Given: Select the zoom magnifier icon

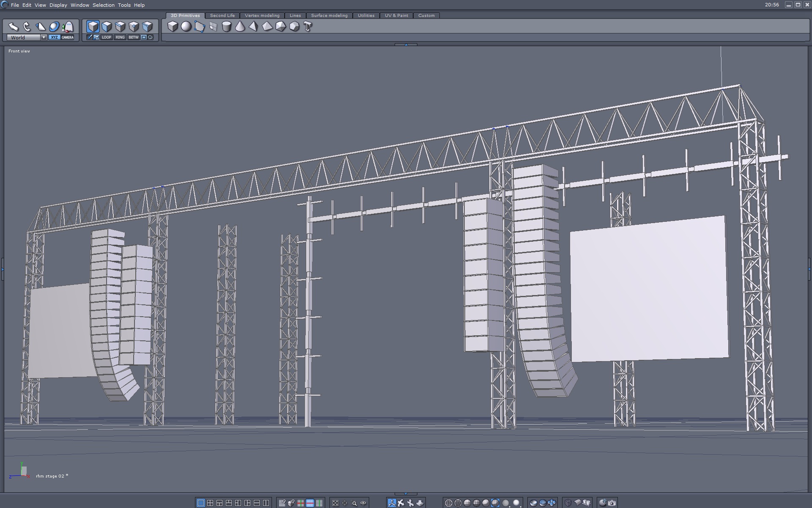Looking at the screenshot, I should tap(354, 503).
